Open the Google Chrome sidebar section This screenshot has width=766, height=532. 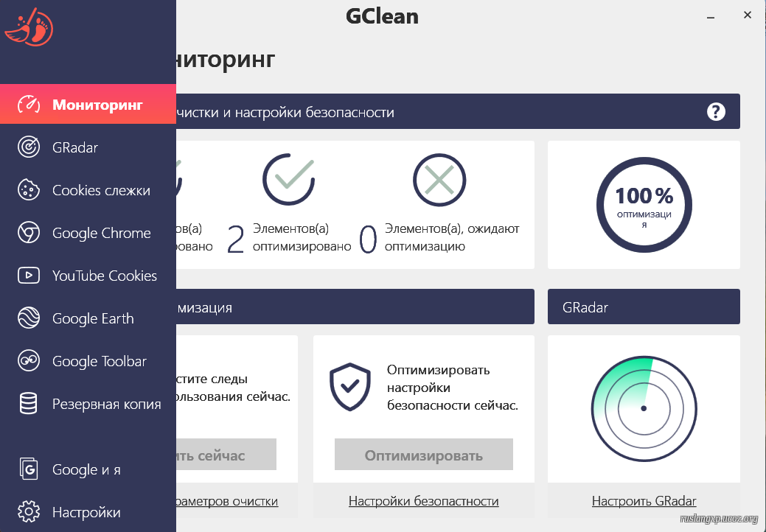coord(88,233)
